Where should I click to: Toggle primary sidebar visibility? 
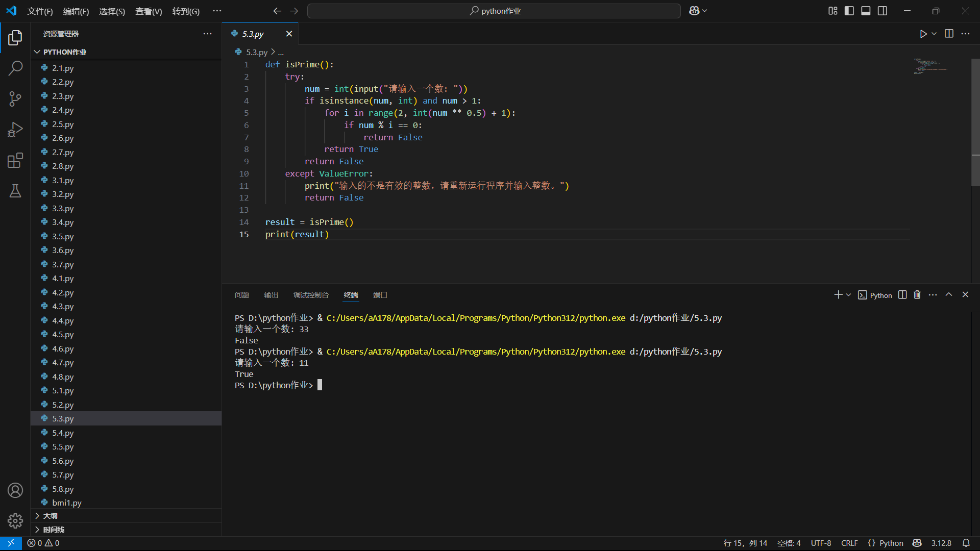pos(849,11)
